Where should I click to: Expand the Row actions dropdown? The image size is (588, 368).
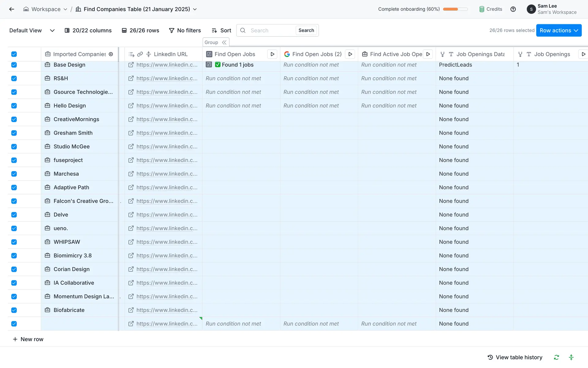tap(559, 30)
